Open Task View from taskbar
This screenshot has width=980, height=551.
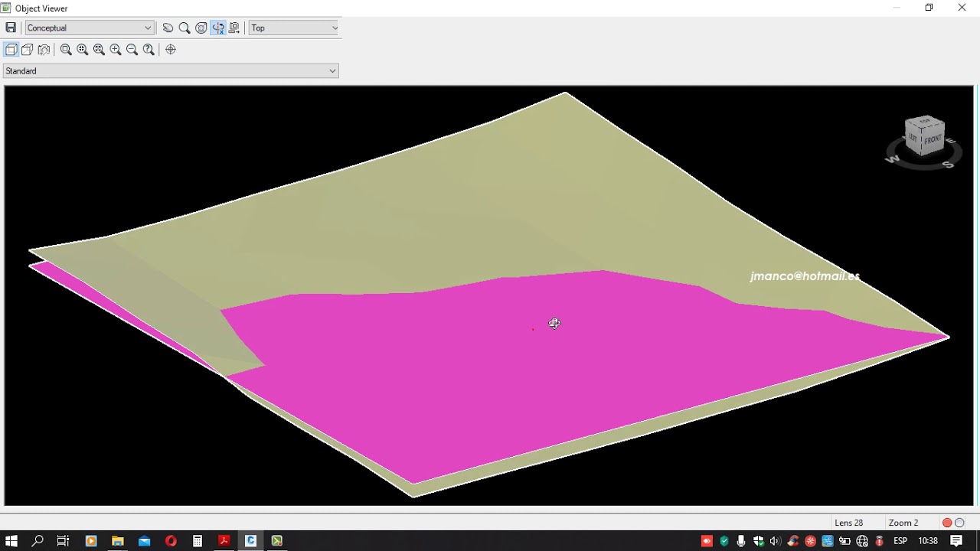(x=64, y=541)
